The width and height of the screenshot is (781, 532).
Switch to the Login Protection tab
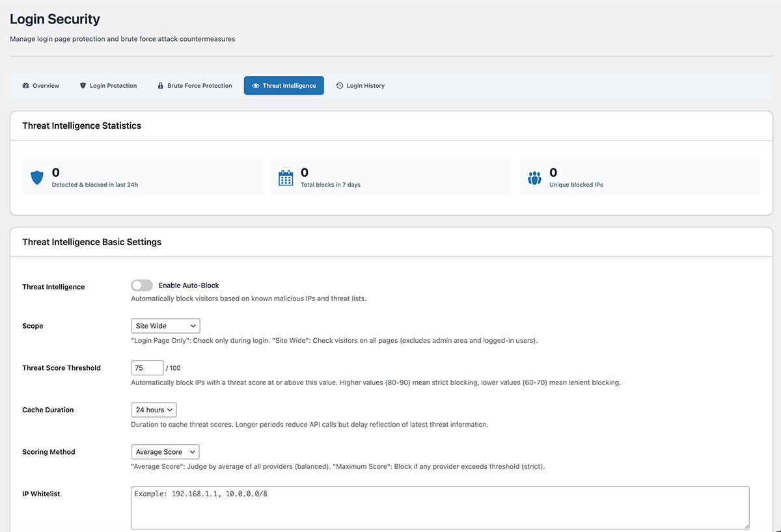point(108,86)
